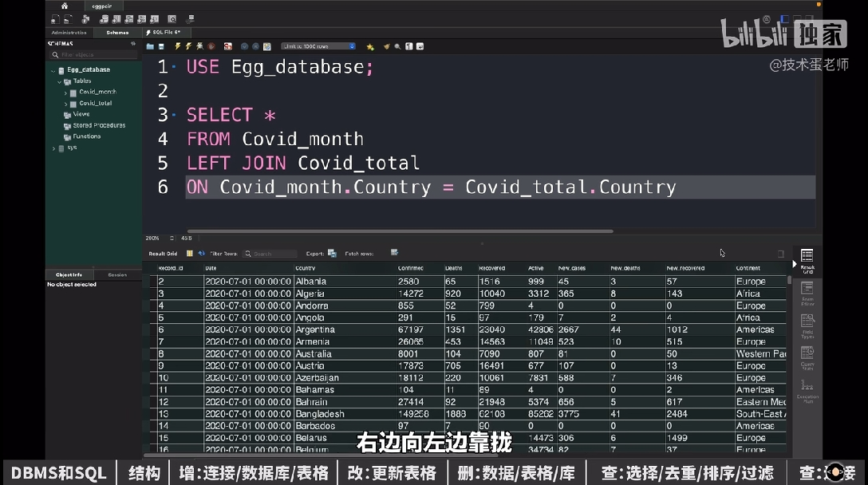The image size is (868, 485).
Task: Execute the SQL query with the lightning bolt icon
Action: click(x=176, y=46)
